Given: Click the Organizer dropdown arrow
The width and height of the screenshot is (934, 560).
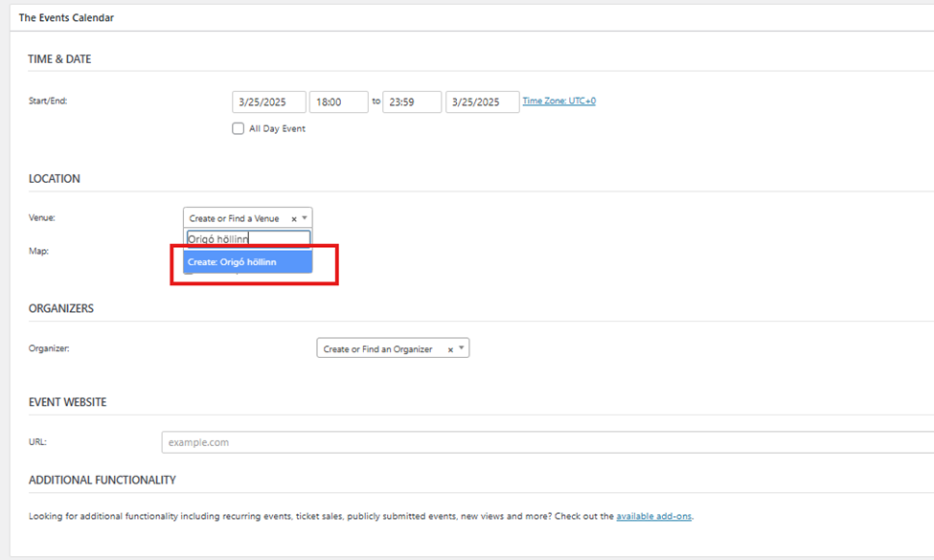Looking at the screenshot, I should (x=462, y=348).
